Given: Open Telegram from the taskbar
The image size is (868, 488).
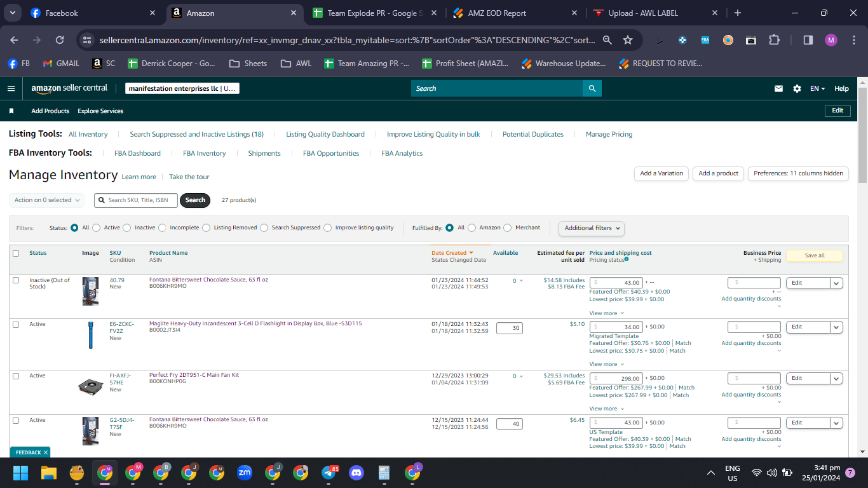Looking at the screenshot, I should click(x=329, y=473).
